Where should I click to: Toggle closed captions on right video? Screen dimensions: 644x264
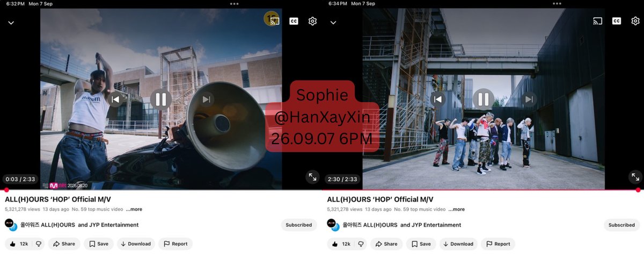tap(617, 21)
